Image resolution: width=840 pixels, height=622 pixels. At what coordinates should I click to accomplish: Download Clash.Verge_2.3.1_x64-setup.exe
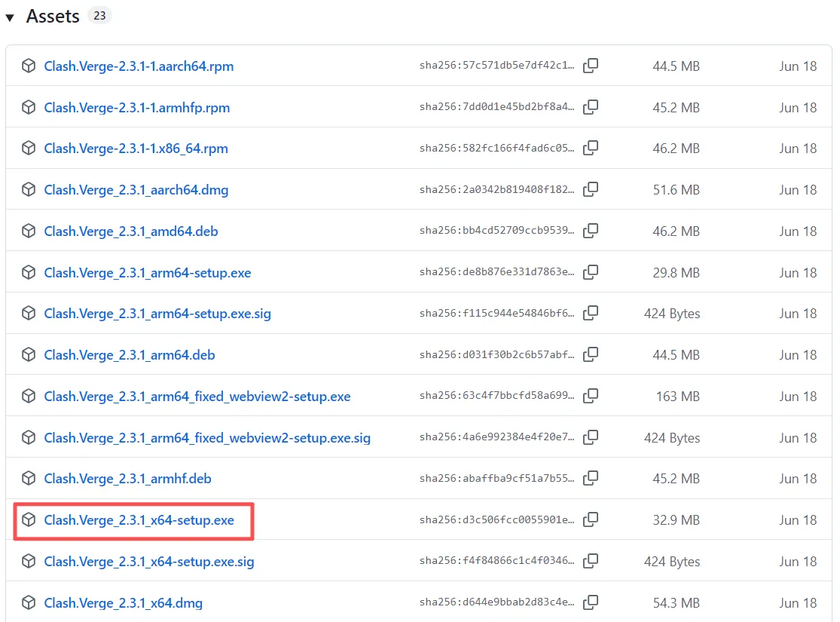[x=139, y=520]
